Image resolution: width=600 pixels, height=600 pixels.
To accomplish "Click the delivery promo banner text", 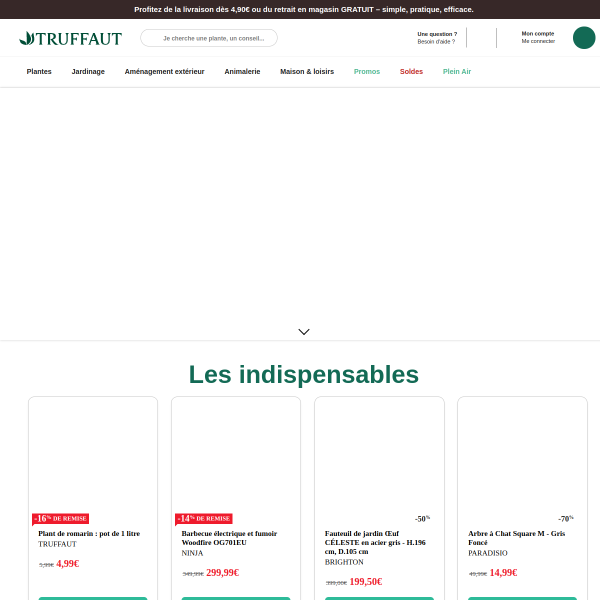I will (x=304, y=10).
